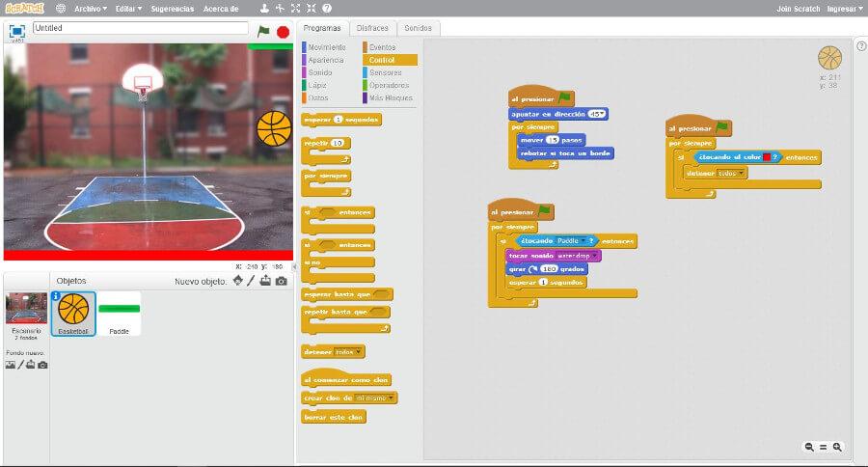The image size is (868, 467).
Task: Open the Ingresar sign-in dropdown
Action: coord(845,9)
